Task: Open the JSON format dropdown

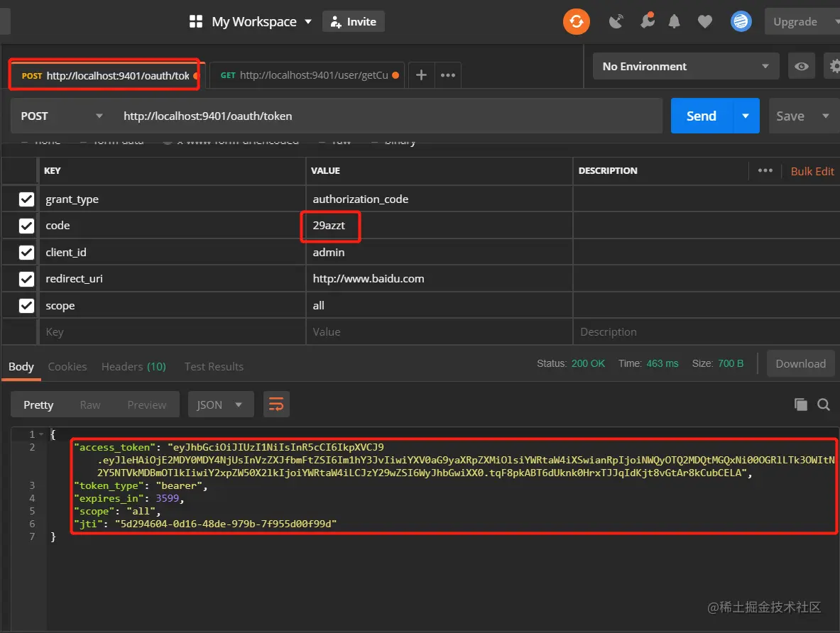Action: [219, 404]
